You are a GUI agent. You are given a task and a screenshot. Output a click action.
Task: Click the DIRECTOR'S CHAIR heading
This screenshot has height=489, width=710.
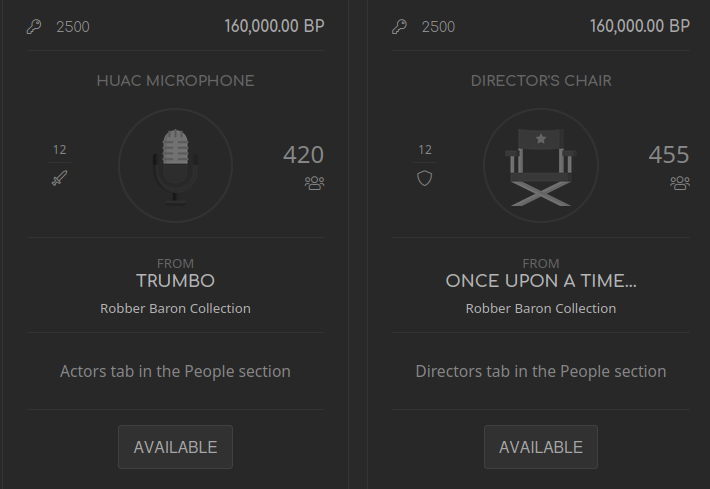(541, 81)
